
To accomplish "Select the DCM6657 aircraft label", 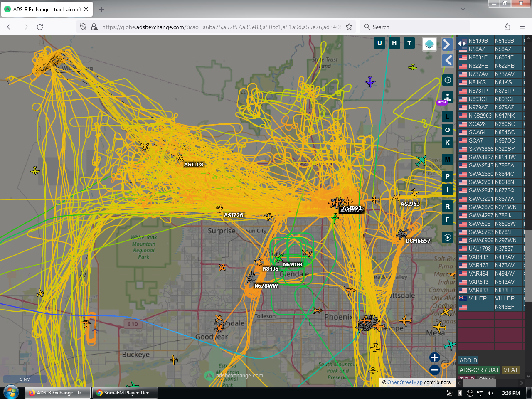I will click(418, 241).
